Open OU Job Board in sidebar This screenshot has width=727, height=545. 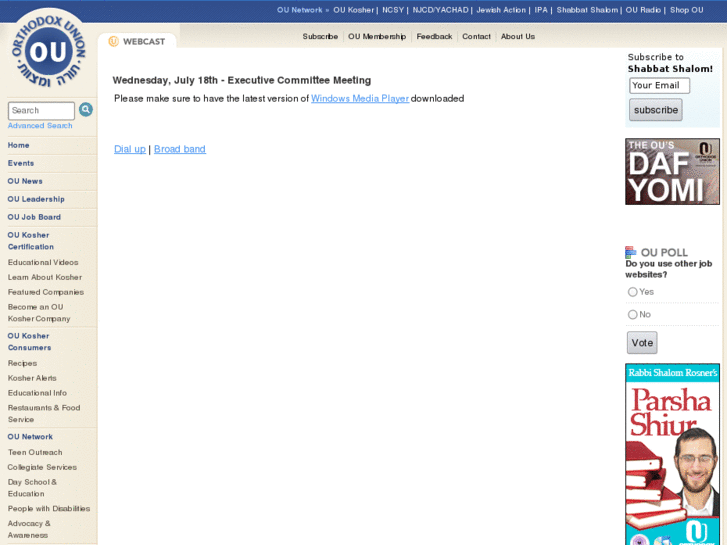pyautogui.click(x=34, y=217)
